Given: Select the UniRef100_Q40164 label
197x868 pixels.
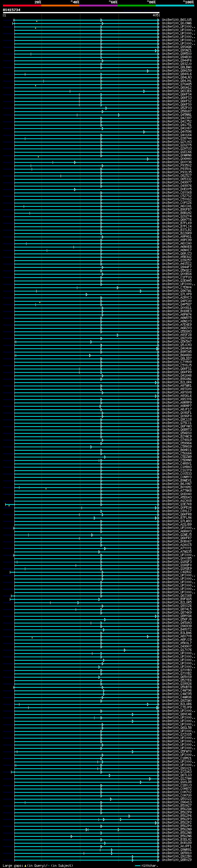Looking at the screenshot, I should [177, 135].
